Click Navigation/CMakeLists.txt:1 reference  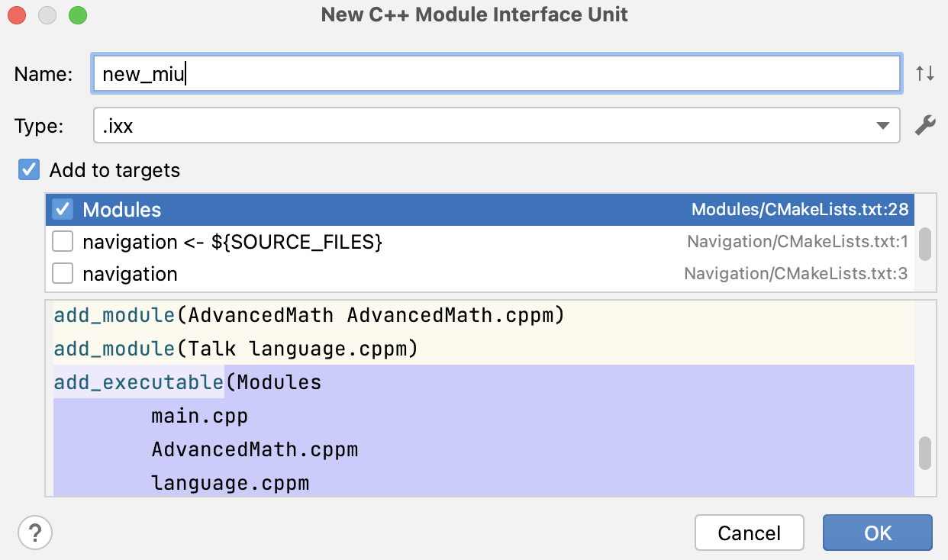(795, 241)
